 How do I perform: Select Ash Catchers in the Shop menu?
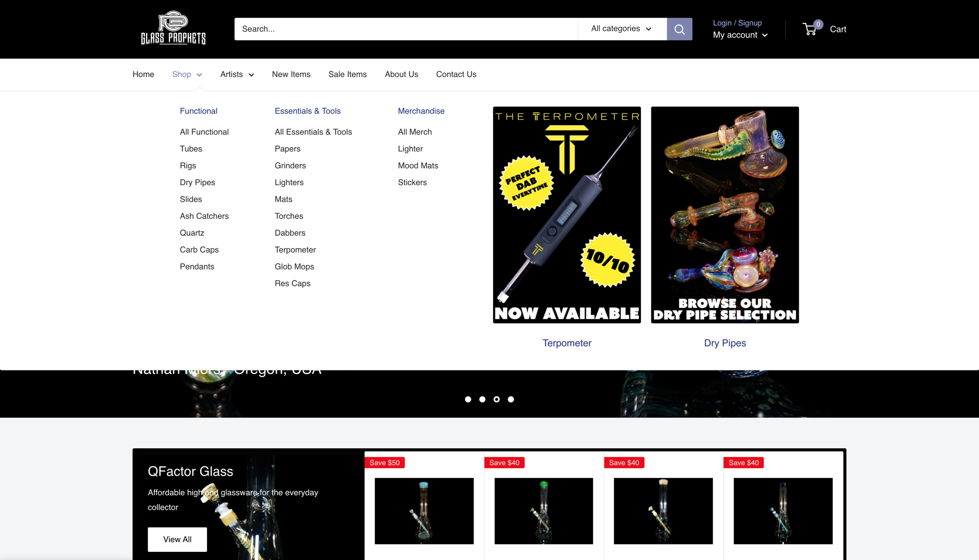point(204,216)
